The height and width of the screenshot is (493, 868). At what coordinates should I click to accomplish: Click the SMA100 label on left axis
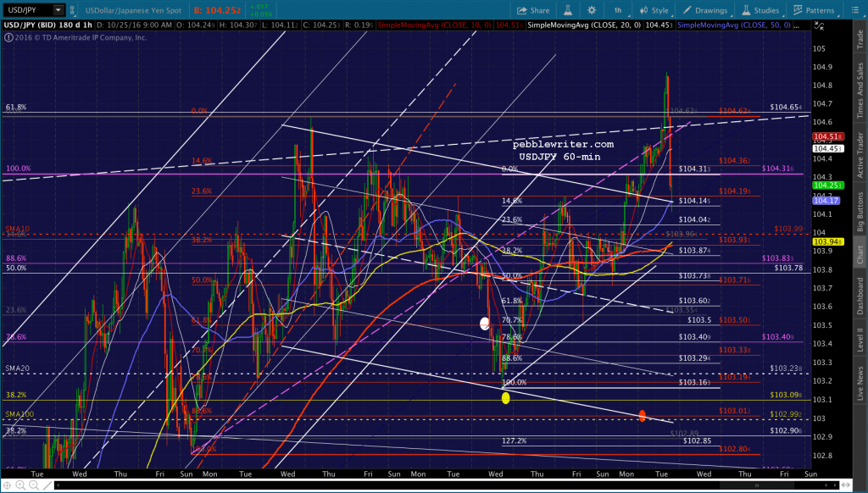19,414
